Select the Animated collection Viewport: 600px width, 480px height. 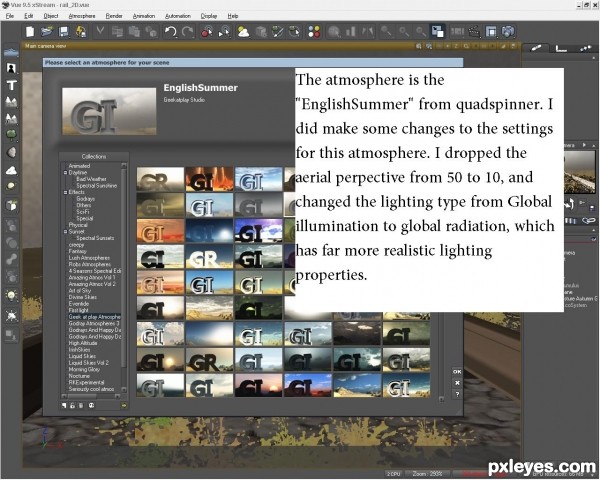(x=79, y=166)
